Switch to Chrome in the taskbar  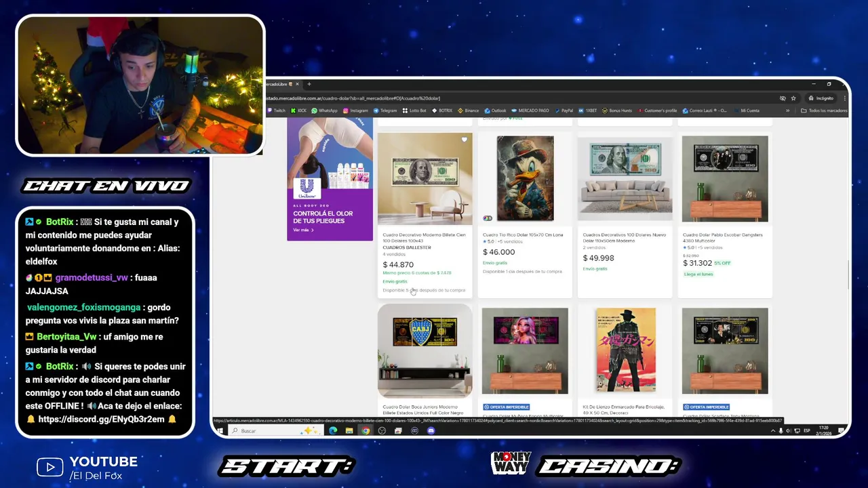366,430
